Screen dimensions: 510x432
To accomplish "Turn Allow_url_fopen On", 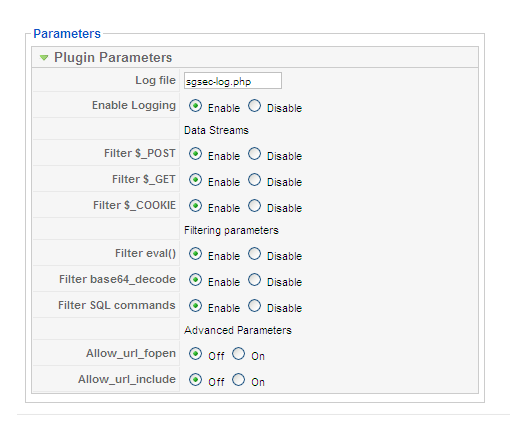I will pyautogui.click(x=239, y=354).
